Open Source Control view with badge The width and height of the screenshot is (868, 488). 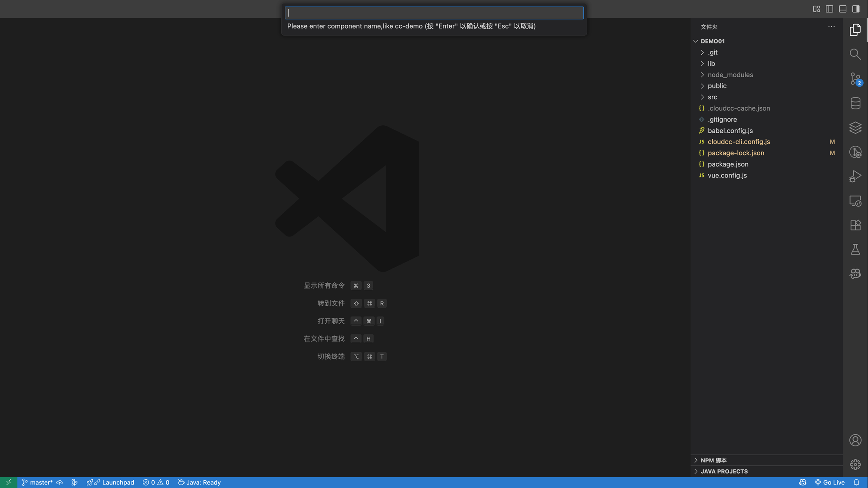(855, 79)
